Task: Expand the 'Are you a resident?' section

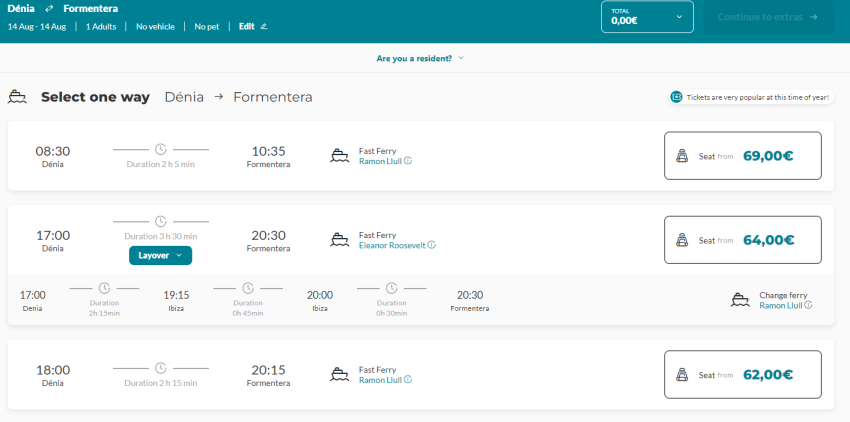Action: (x=420, y=58)
